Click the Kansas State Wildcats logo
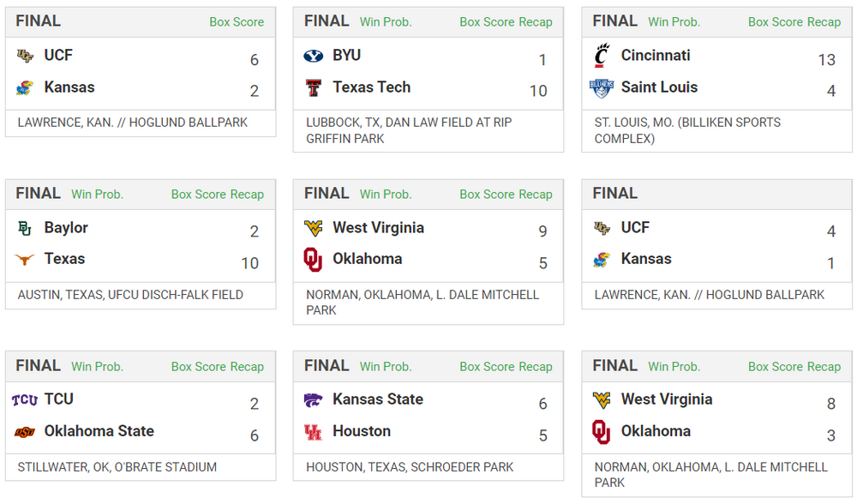The height and width of the screenshot is (504, 857). [313, 399]
